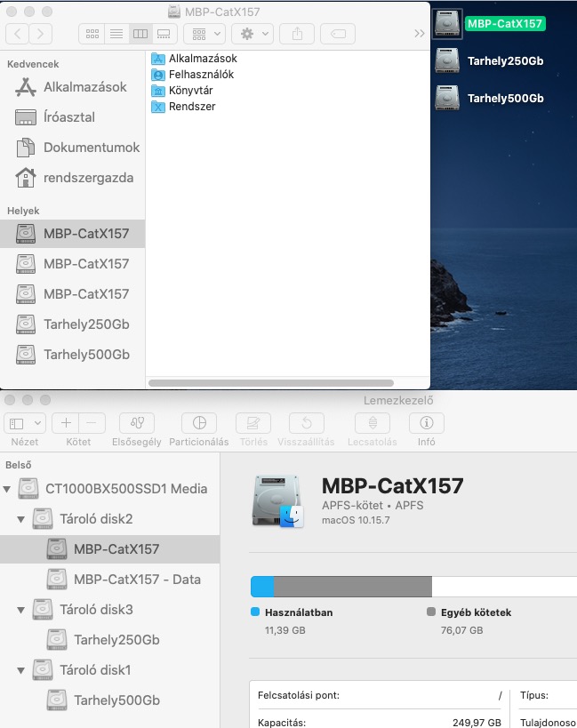Screen dimensions: 577x728
Task: Open Dokumentumok in Finder sidebar
Action: pos(72,148)
